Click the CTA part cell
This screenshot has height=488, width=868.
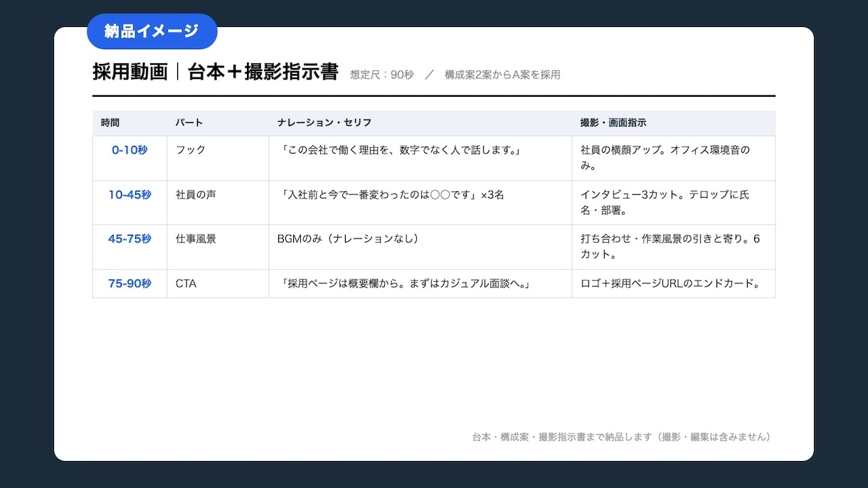pyautogui.click(x=218, y=283)
